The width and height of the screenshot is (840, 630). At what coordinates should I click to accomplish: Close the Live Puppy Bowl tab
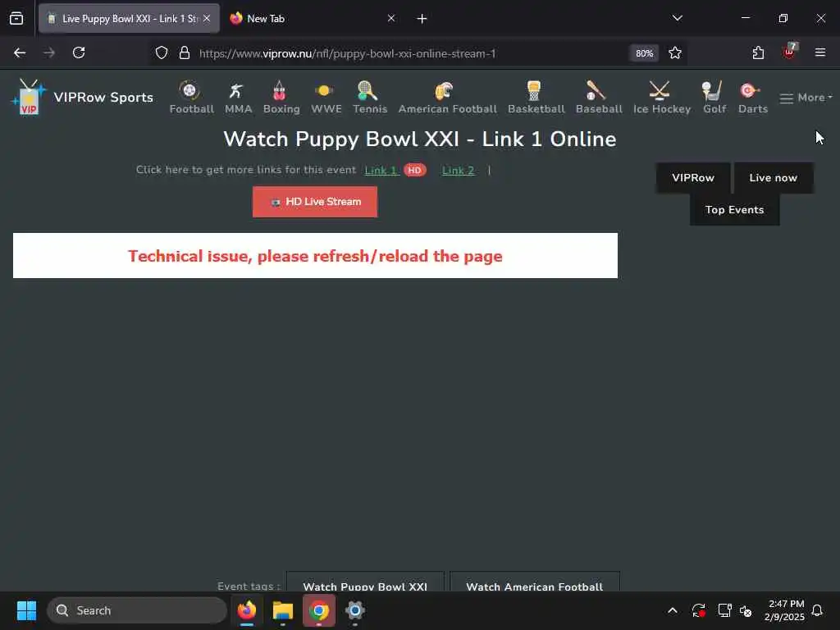click(x=207, y=18)
